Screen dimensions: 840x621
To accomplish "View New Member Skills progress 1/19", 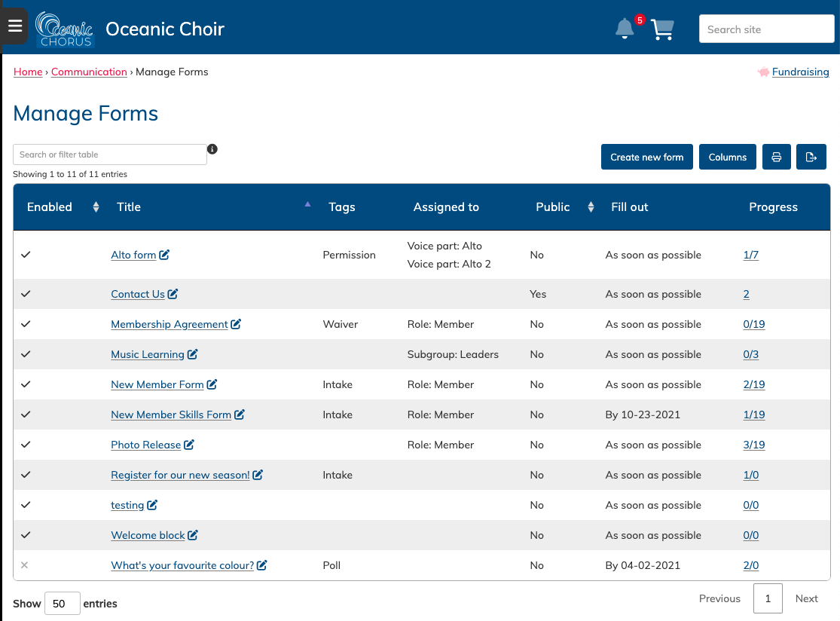I will point(754,415).
